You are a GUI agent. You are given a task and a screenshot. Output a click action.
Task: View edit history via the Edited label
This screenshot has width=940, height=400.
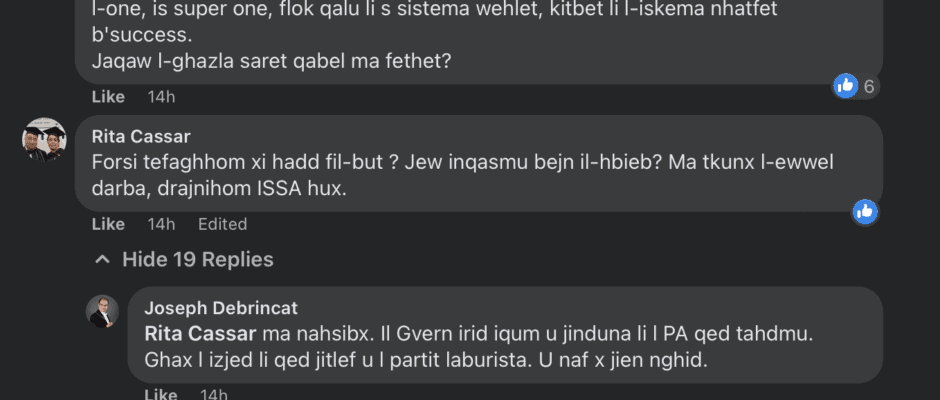(x=220, y=224)
